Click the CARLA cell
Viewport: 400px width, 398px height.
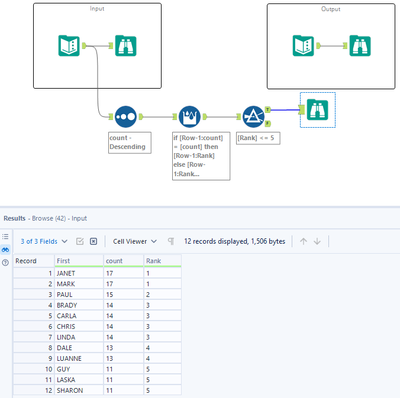click(79, 316)
